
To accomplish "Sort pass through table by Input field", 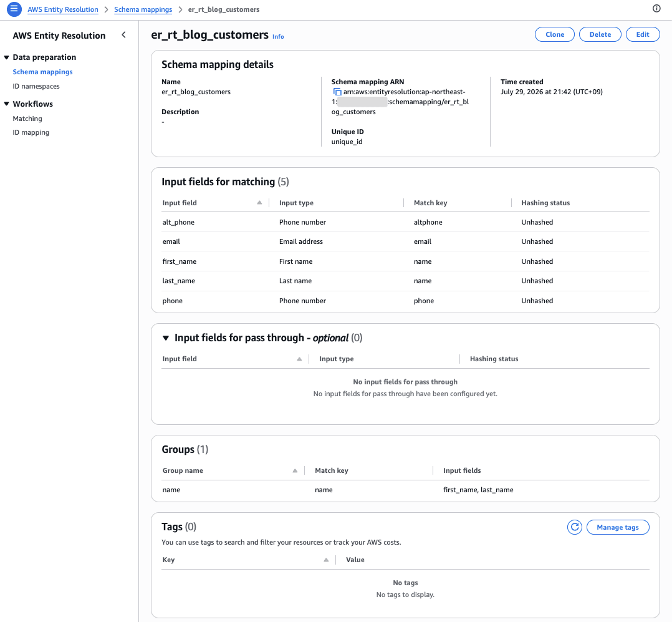I will (299, 359).
